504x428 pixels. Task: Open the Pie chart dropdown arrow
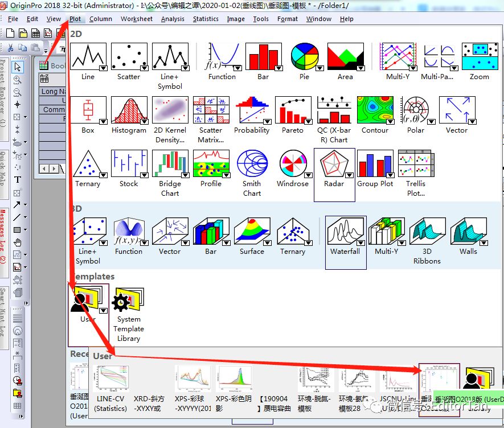(x=319, y=68)
